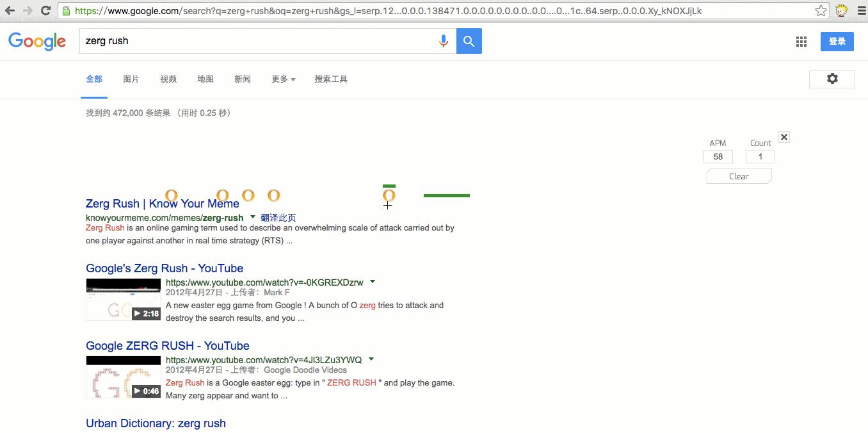This screenshot has width=868, height=433.
Task: Open the Google apps grid
Action: pos(801,42)
